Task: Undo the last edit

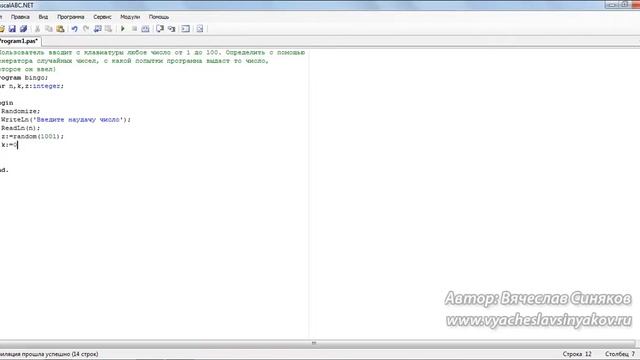Action: [x=74, y=29]
